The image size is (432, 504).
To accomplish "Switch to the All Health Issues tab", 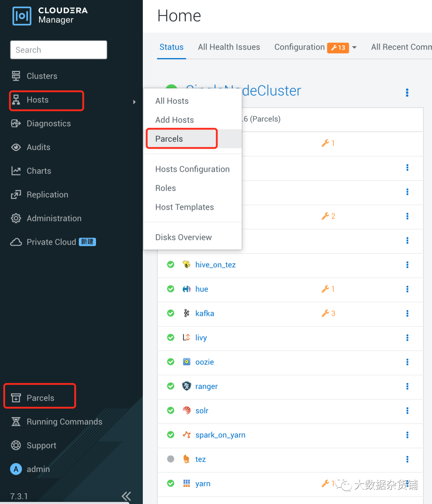I will click(x=229, y=47).
